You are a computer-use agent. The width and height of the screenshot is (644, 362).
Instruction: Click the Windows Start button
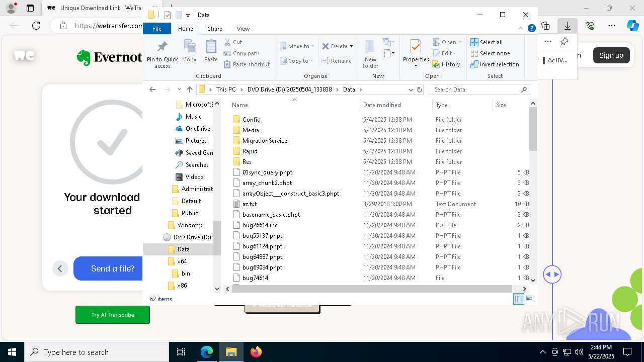click(x=12, y=352)
